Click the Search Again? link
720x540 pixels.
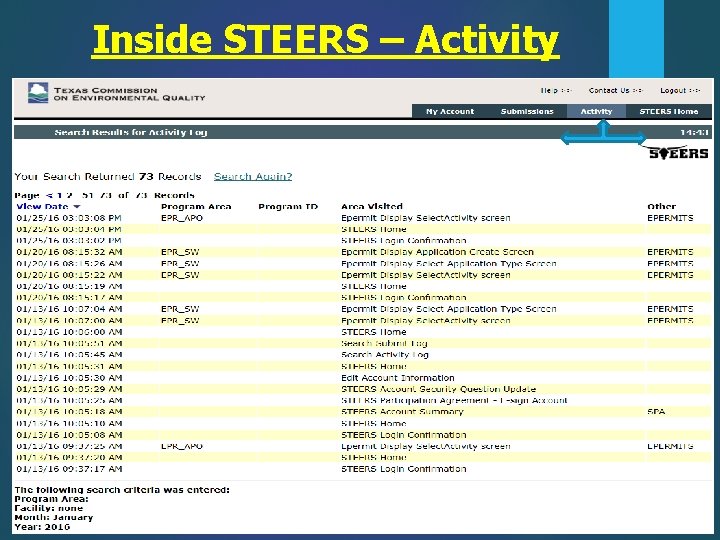pyautogui.click(x=253, y=176)
